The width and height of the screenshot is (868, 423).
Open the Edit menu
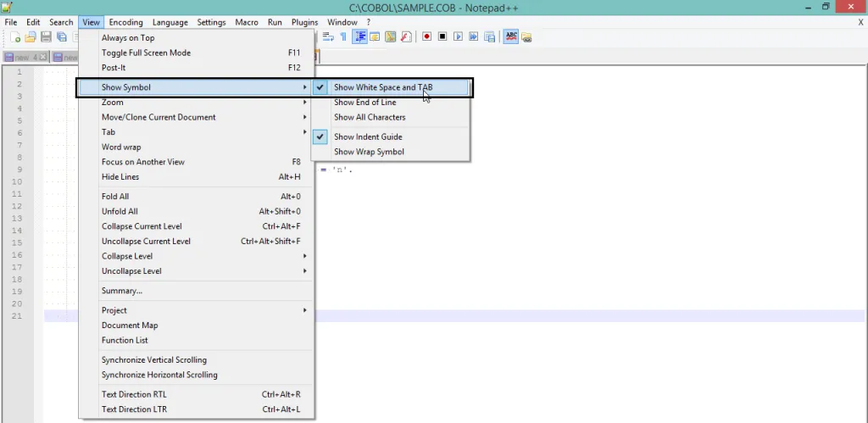pos(33,22)
